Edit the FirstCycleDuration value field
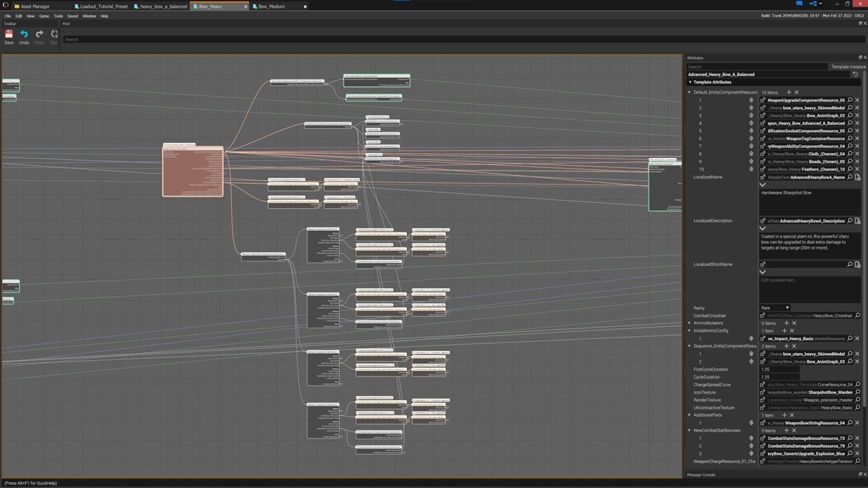The image size is (868, 488). pos(780,369)
